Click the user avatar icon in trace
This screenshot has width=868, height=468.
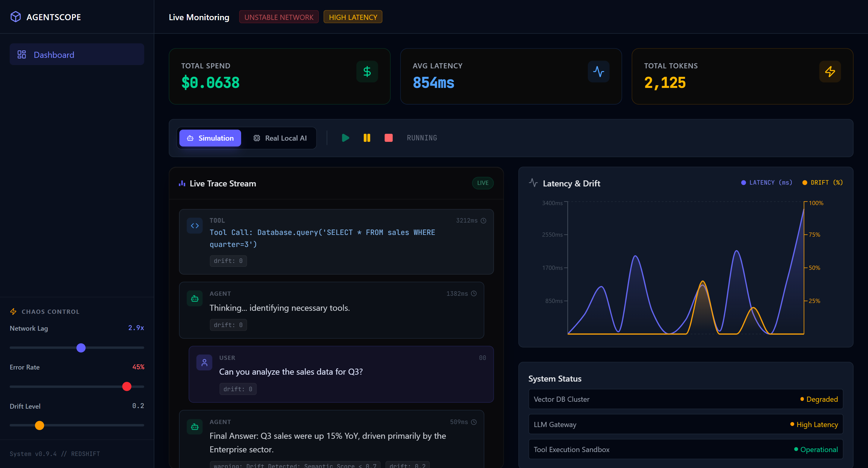(204, 362)
